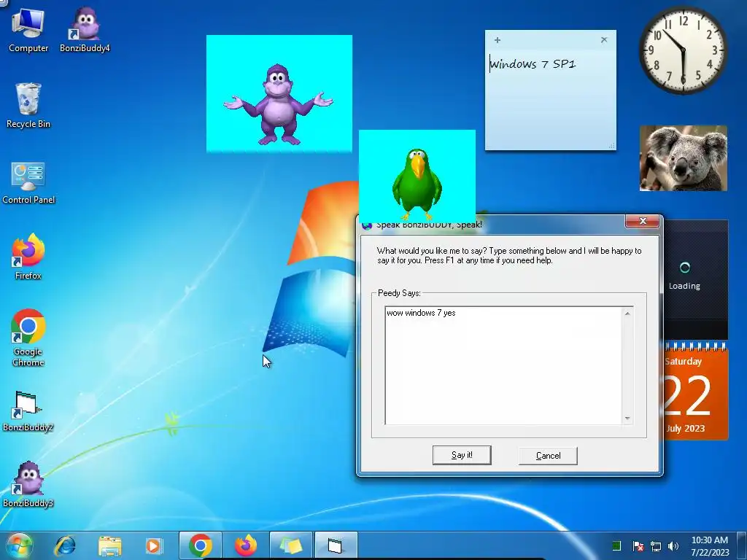Image resolution: width=747 pixels, height=560 pixels.
Task: Click the Say it! button
Action: tap(462, 455)
